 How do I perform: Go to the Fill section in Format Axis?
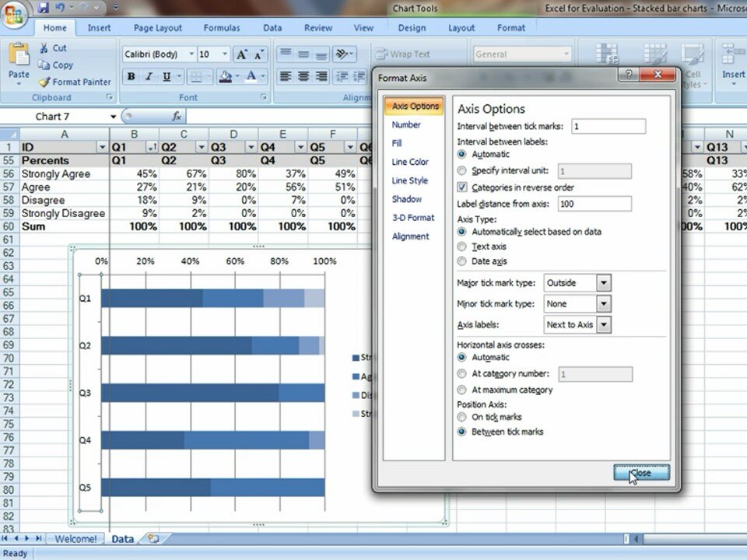397,143
